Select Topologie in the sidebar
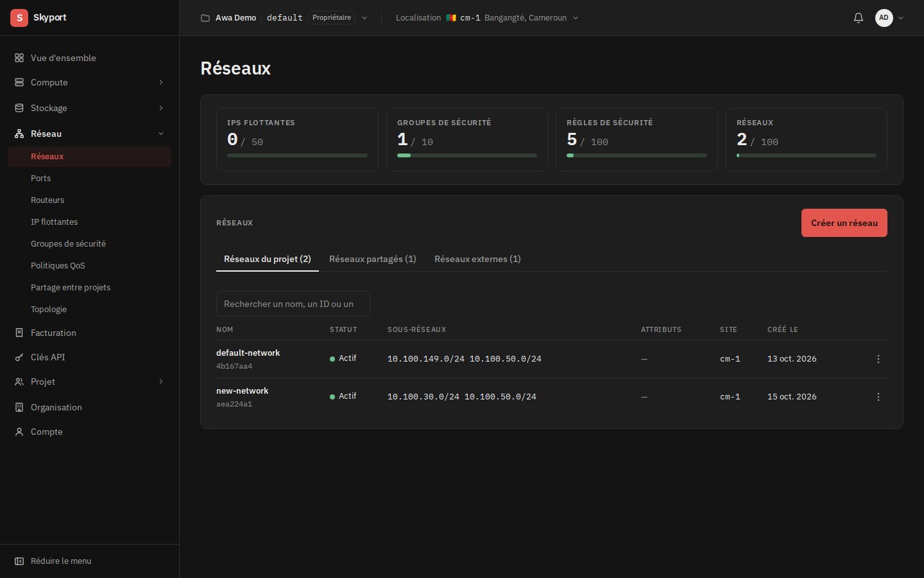 tap(49, 309)
